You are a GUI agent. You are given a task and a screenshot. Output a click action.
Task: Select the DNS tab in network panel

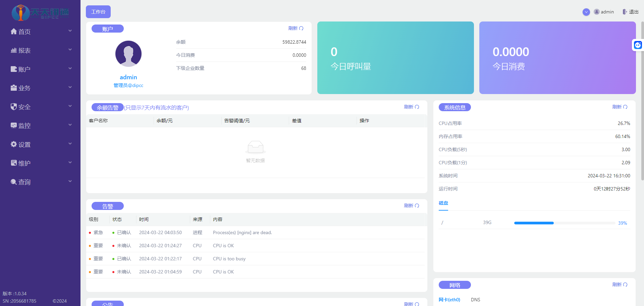(475, 300)
